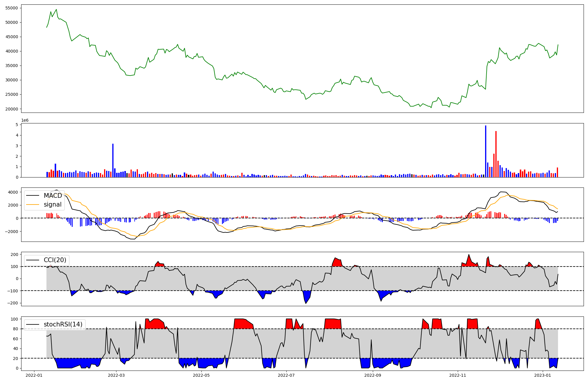Screen dimensions: 588x382
Task: Click the CCI(20) legend entry
Action: coord(55,260)
